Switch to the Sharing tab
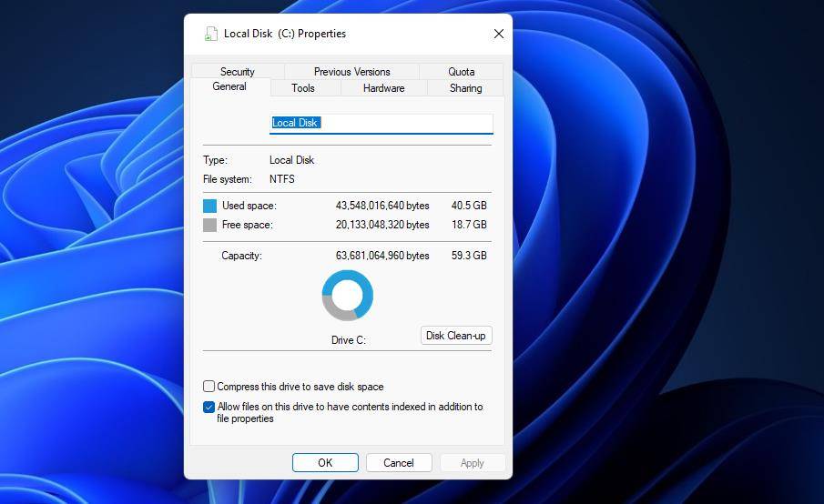This screenshot has height=504, width=824. (x=465, y=88)
